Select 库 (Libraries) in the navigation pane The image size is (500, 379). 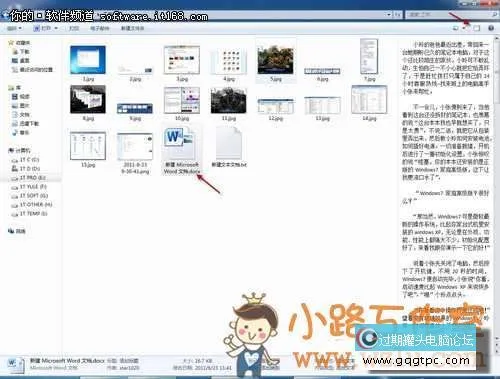tap(15, 88)
